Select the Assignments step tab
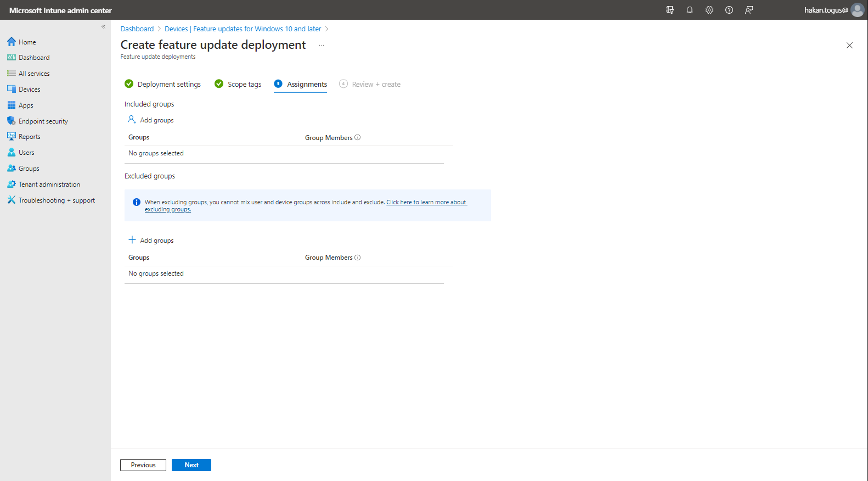 [301, 84]
